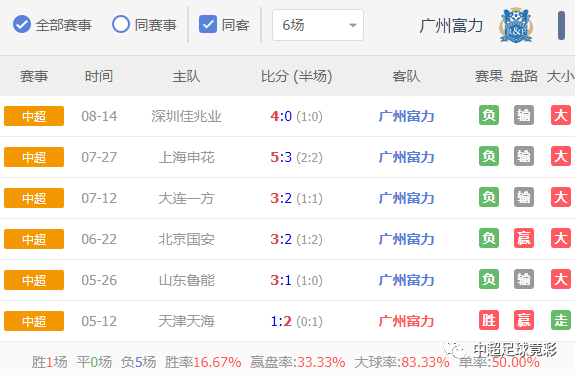This screenshot has height=375, width=575.
Task: Open away team 广州富力 in 08-14 row
Action: click(406, 116)
